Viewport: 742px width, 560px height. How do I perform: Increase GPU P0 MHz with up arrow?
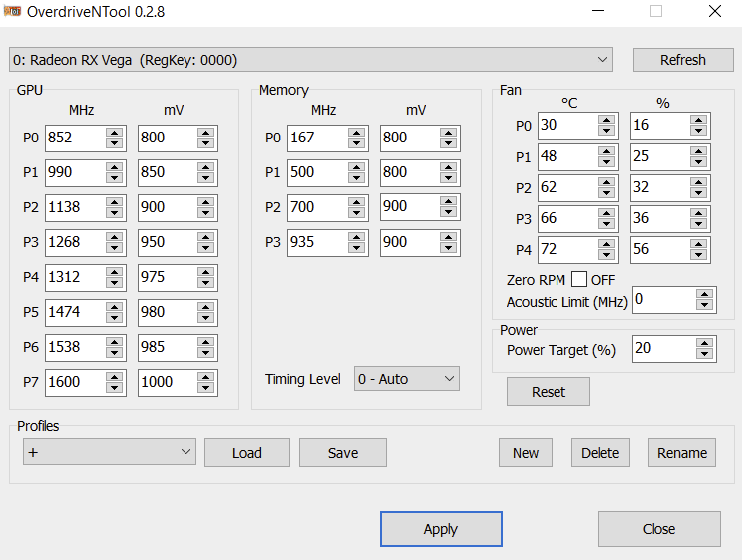point(114,133)
